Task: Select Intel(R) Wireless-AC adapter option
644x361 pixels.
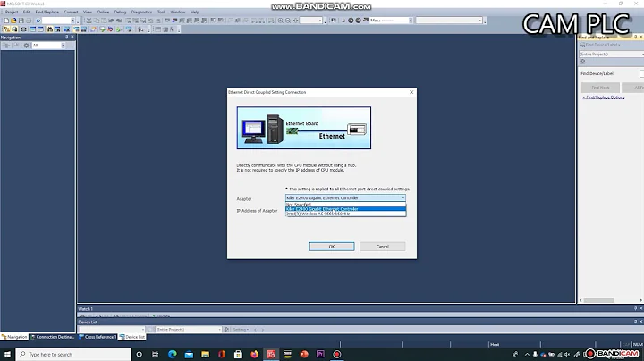Action: (x=345, y=214)
